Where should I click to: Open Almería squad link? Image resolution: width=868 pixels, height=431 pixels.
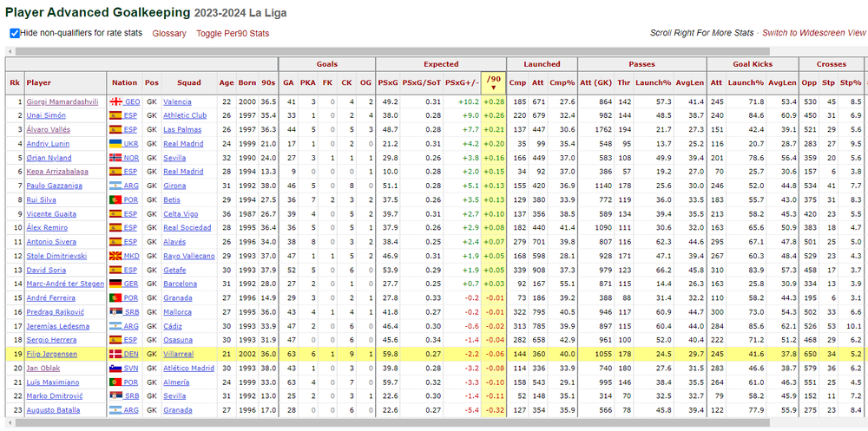pos(176,382)
